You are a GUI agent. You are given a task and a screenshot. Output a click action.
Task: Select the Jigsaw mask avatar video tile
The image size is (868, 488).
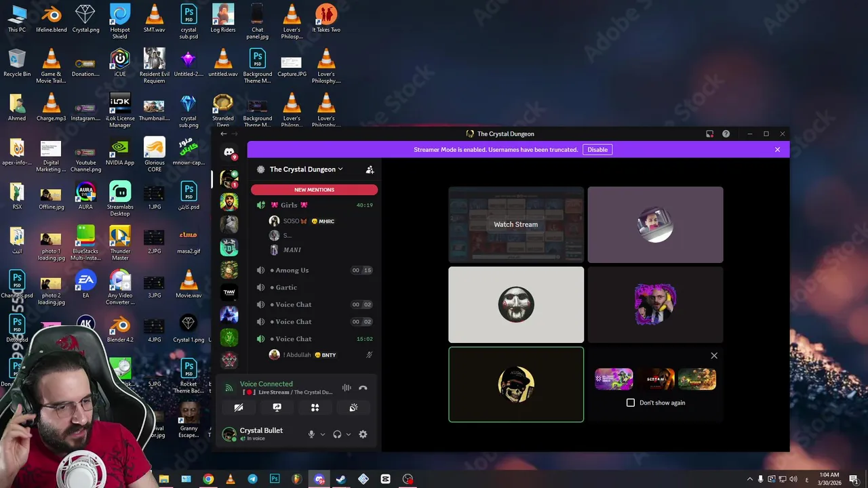pos(516,304)
